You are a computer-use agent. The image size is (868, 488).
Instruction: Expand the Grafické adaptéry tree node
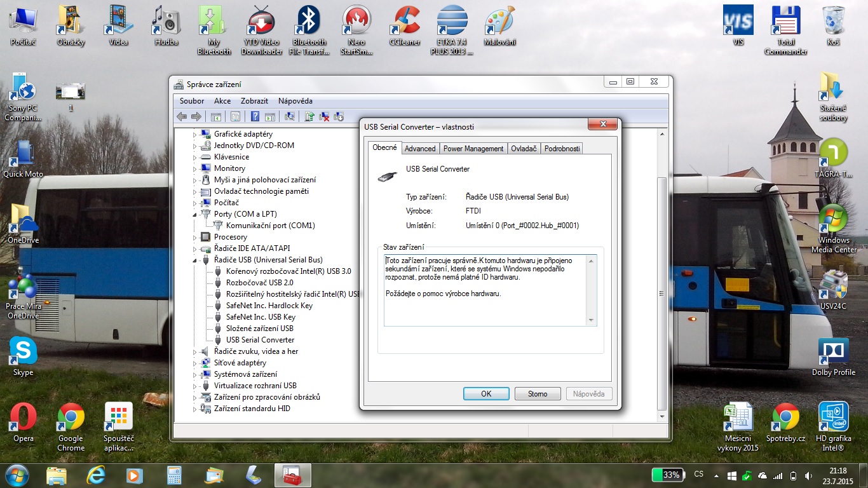(195, 134)
